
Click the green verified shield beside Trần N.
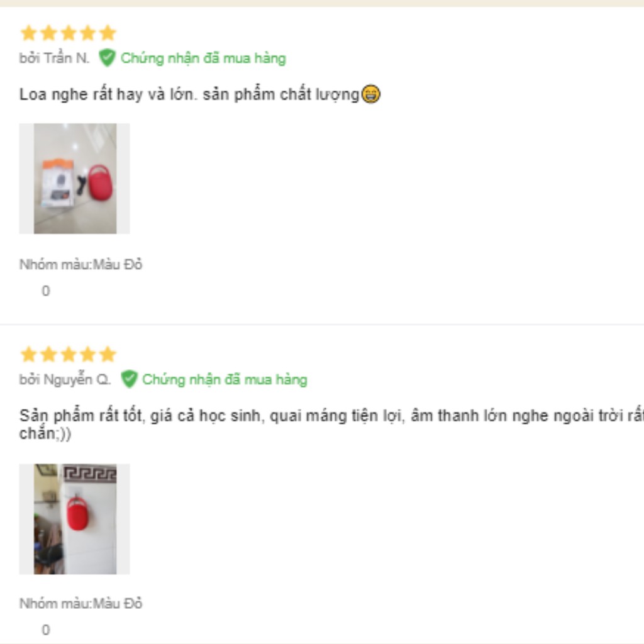tap(107, 58)
